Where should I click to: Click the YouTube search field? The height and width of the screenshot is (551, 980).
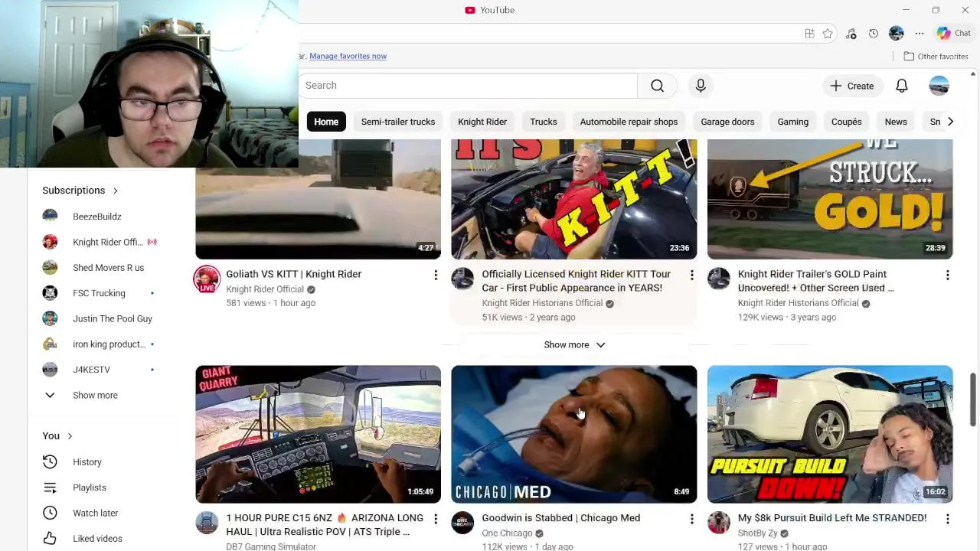tap(467, 86)
